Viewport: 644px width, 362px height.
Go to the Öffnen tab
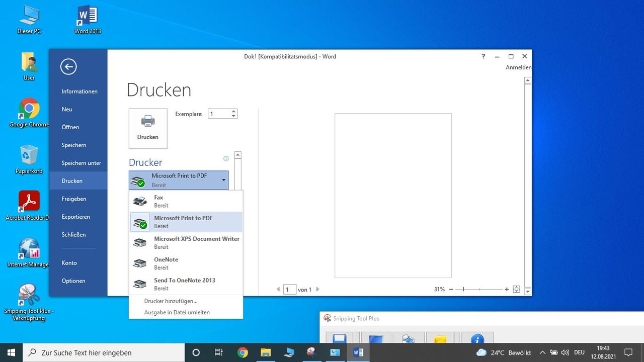(x=70, y=127)
